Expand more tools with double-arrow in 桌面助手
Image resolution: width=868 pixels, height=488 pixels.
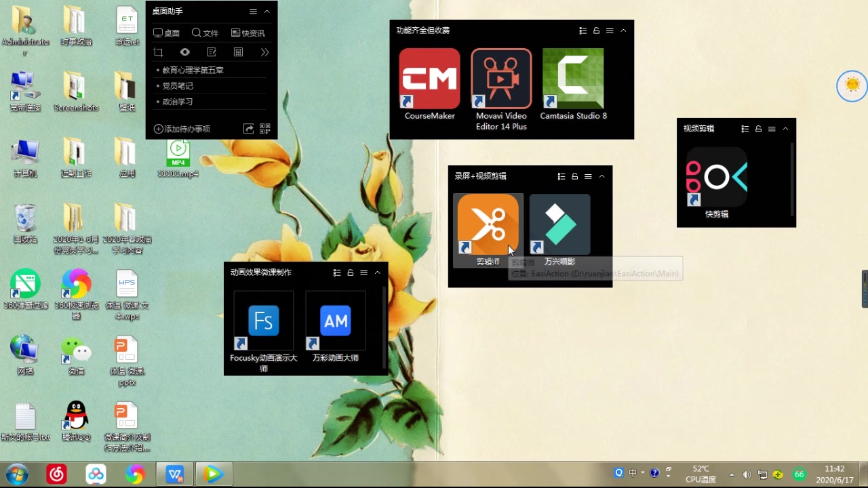click(x=264, y=52)
